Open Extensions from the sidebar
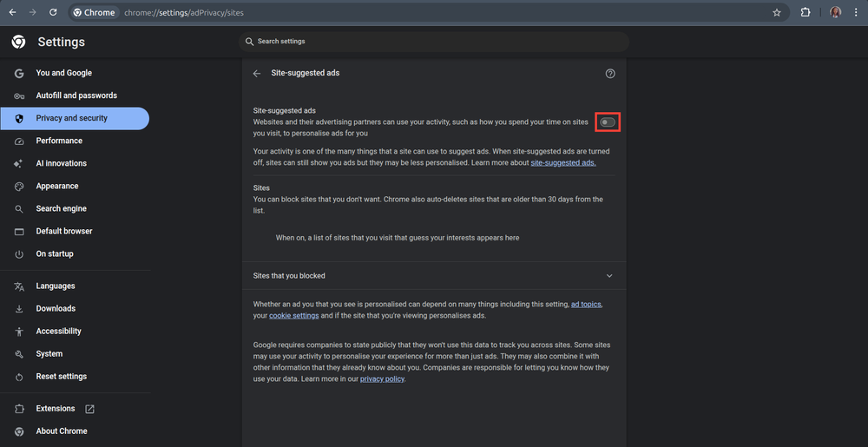The height and width of the screenshot is (447, 868). (56, 409)
